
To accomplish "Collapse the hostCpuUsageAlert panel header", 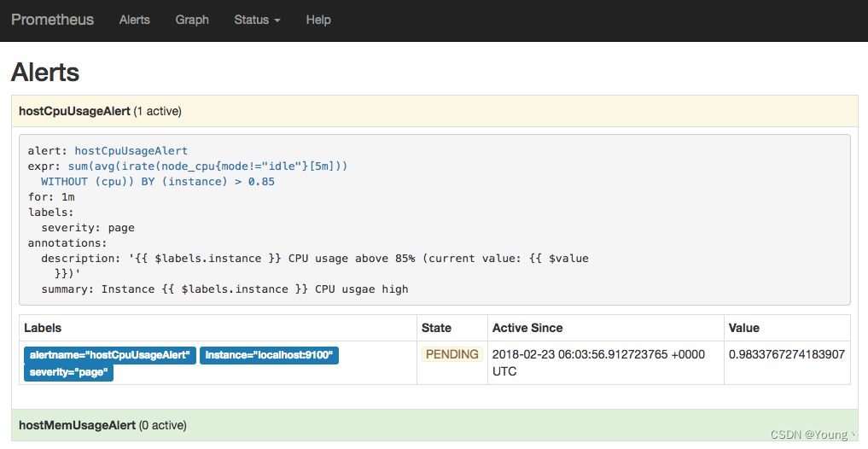I will coord(434,111).
